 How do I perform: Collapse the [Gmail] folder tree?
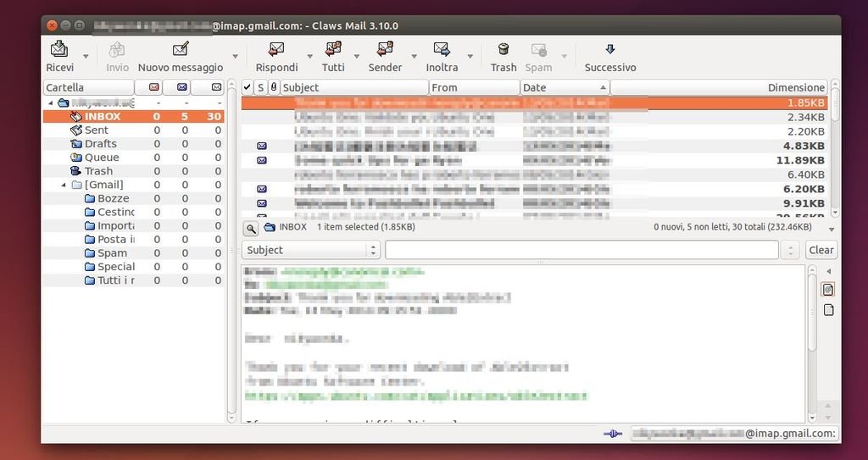pyautogui.click(x=64, y=185)
